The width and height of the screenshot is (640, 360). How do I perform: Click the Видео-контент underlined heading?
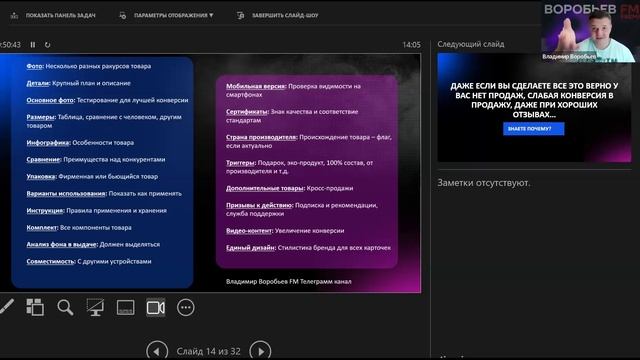click(x=249, y=231)
